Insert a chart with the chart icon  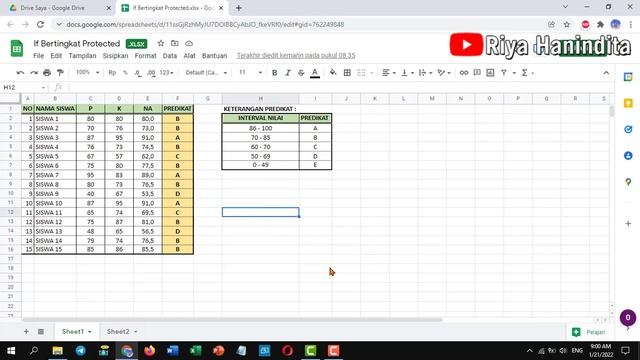[x=490, y=73]
